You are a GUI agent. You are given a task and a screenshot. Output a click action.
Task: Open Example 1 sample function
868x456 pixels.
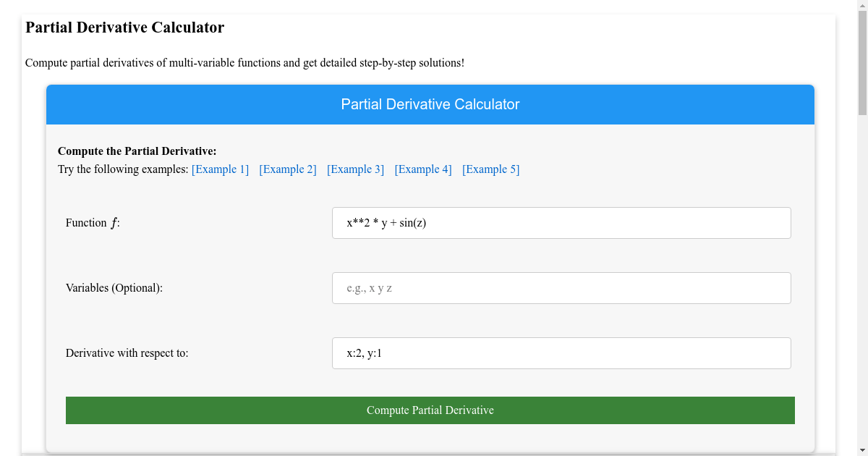[x=220, y=169]
